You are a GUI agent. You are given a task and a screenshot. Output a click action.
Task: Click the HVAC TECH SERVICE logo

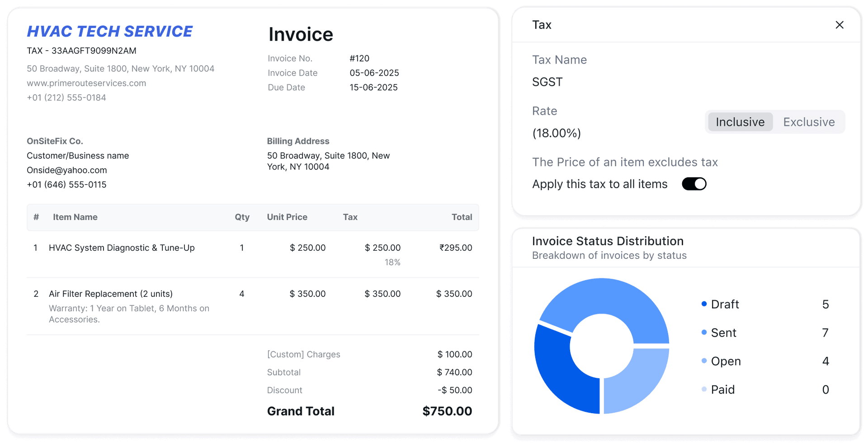coord(109,31)
